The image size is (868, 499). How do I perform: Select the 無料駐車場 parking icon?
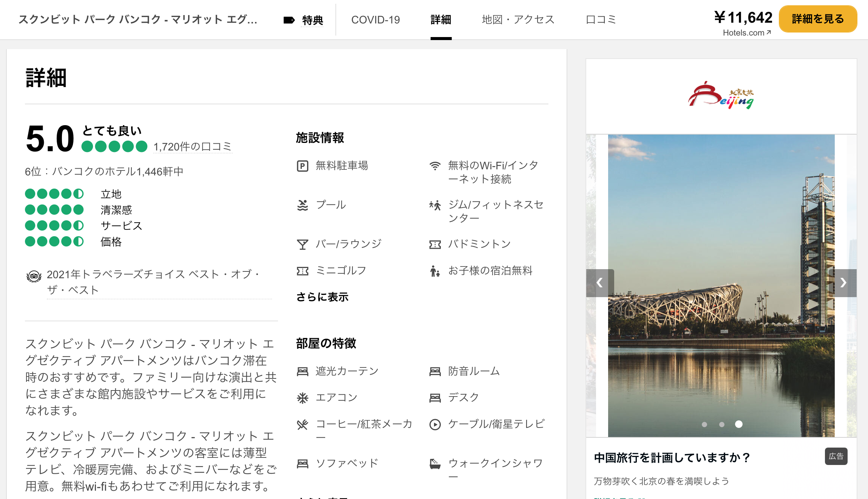[x=302, y=165]
